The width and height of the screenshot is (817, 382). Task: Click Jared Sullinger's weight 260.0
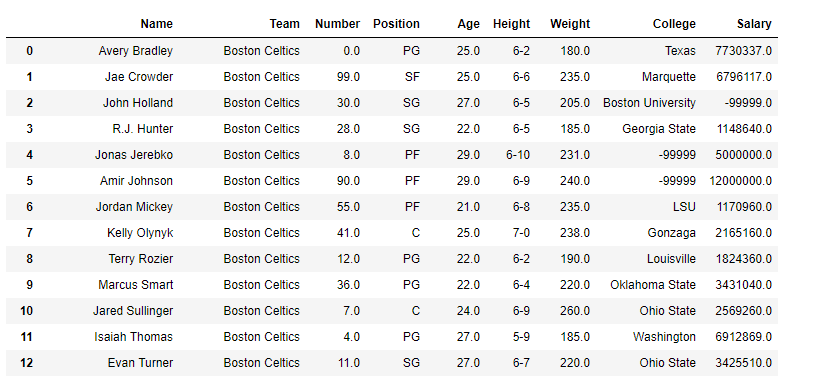point(575,311)
